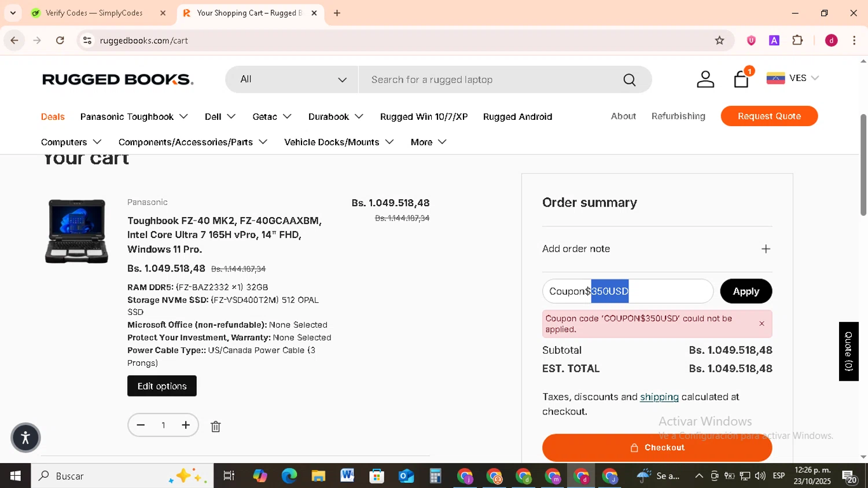Viewport: 868px width, 488px height.
Task: Go to About page
Action: (623, 116)
